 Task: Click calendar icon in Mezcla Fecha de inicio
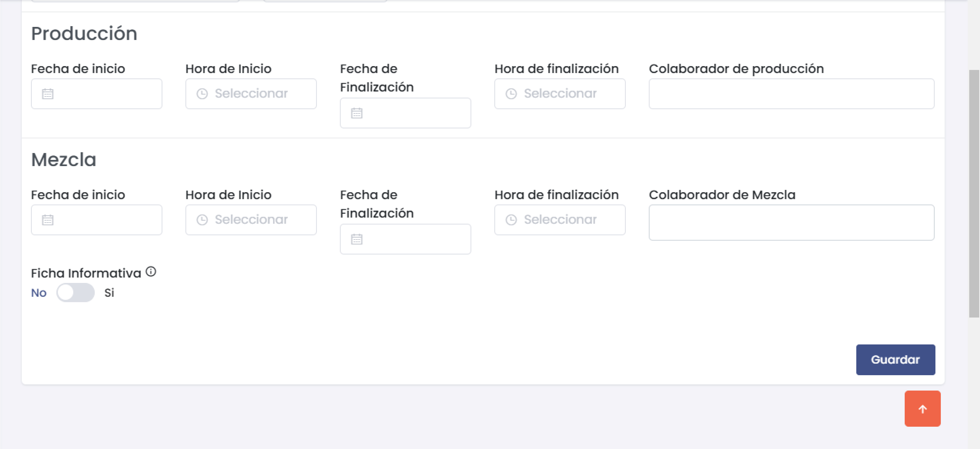click(x=48, y=220)
